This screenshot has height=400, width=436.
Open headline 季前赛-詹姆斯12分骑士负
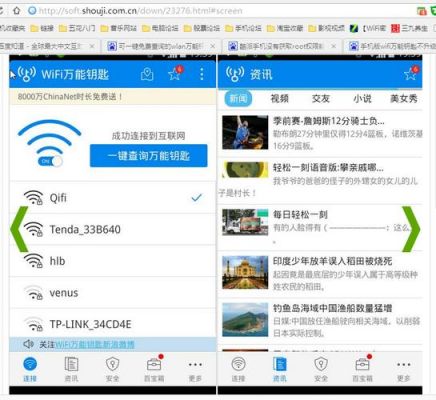tap(328, 121)
